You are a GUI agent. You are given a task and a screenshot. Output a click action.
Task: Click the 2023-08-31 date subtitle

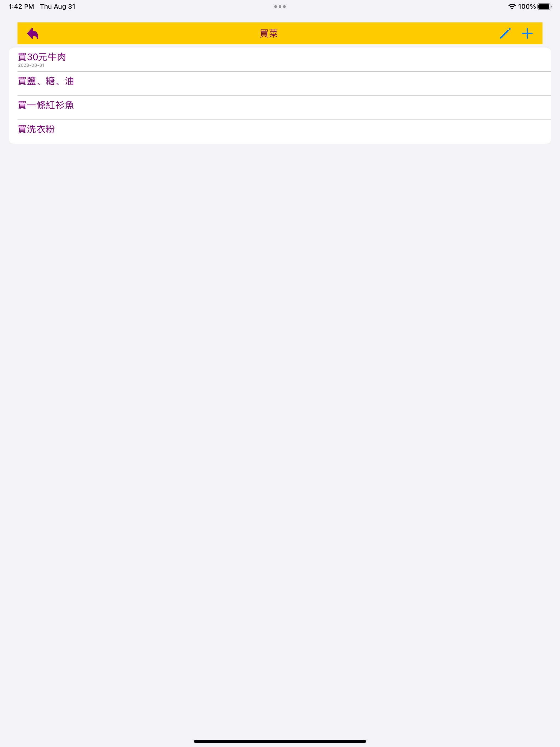31,65
